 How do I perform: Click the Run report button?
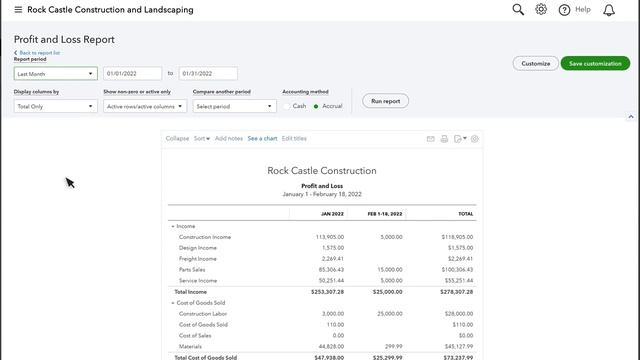[x=385, y=101]
